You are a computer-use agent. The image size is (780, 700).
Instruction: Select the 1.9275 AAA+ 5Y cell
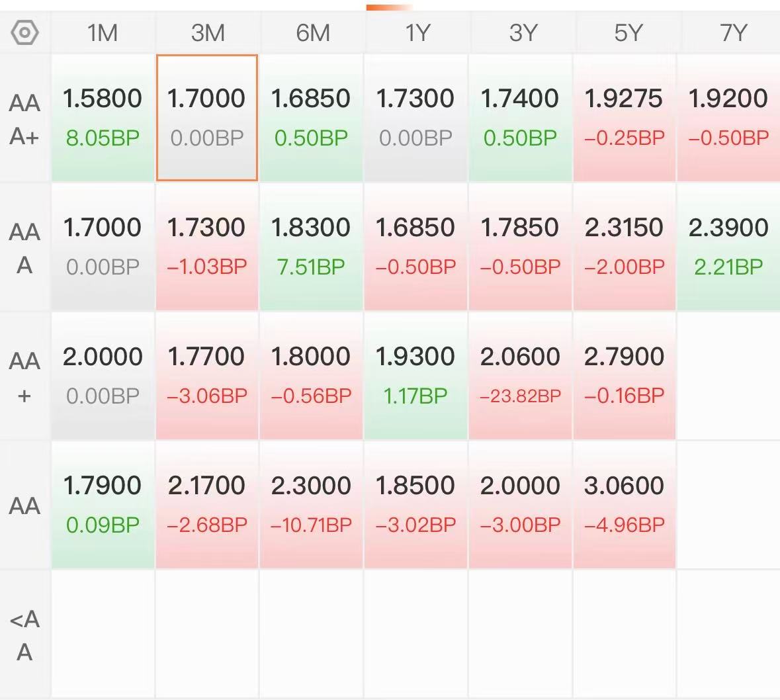(x=624, y=117)
